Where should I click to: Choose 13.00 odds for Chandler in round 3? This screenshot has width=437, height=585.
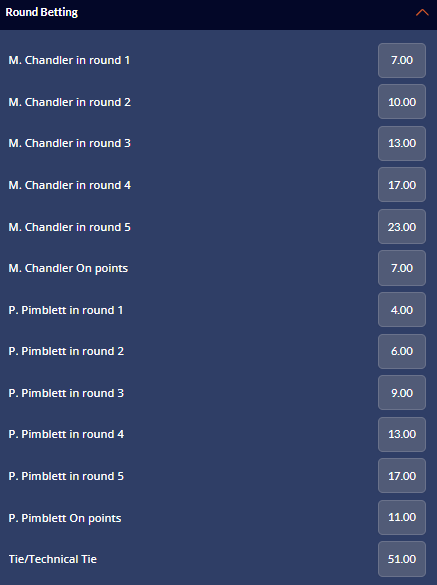[x=402, y=143]
